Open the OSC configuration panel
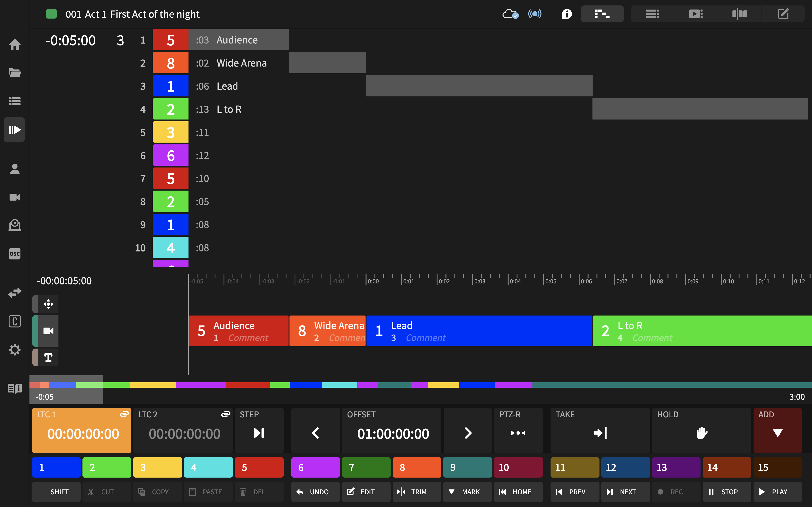The width and height of the screenshot is (812, 507). 15,254
